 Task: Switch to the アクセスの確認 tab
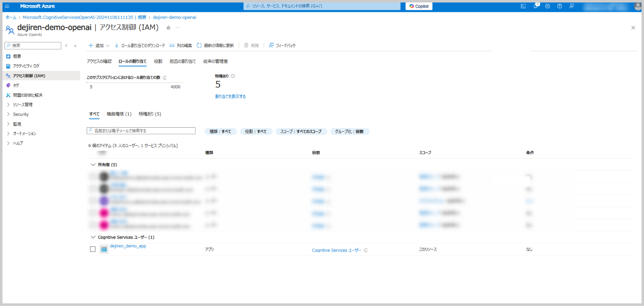coord(99,61)
